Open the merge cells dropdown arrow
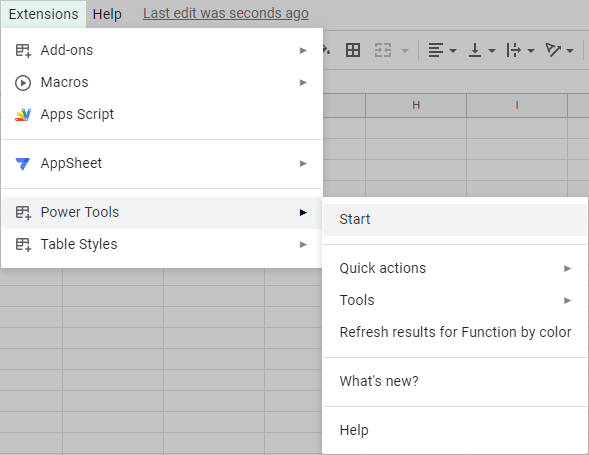Viewport: 589px width, 455px height. point(405,50)
